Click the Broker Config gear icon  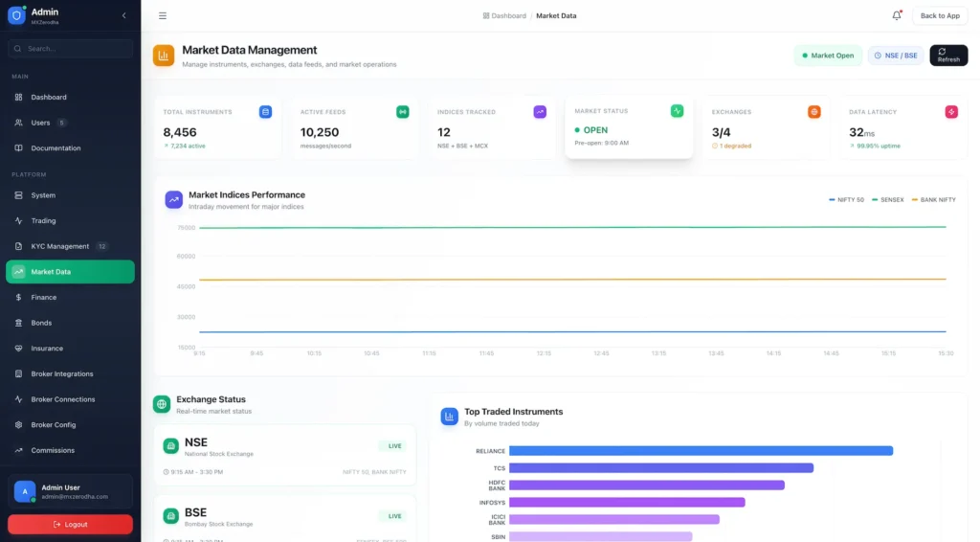pos(18,424)
